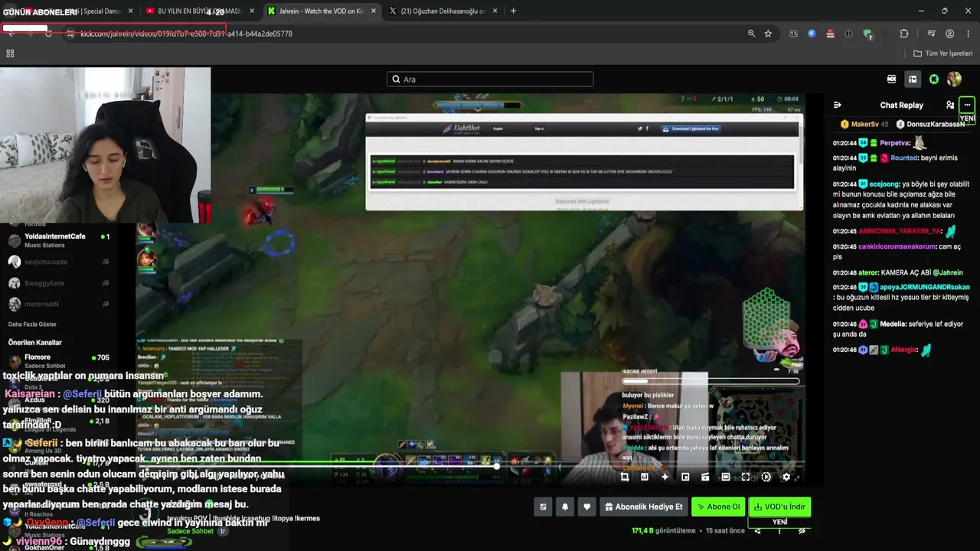
Task: Share the video with the share icon
Action: (x=757, y=530)
